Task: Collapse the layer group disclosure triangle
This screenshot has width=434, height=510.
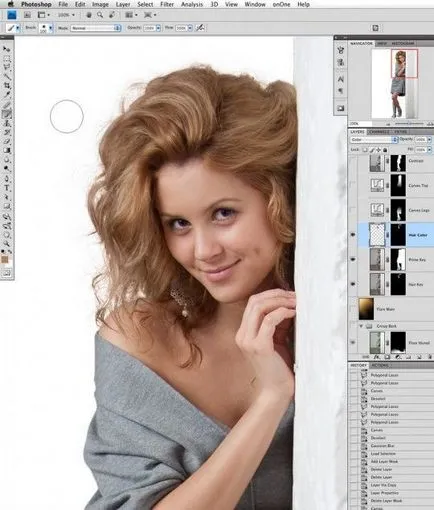Action: tap(361, 326)
